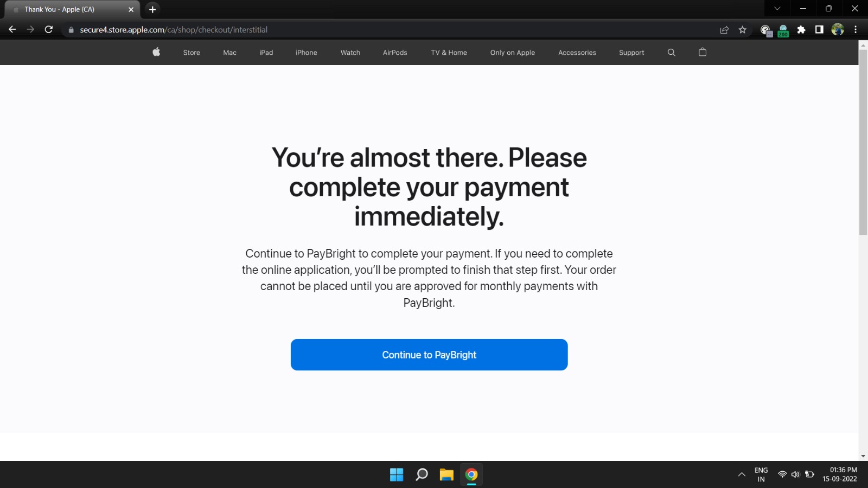Image resolution: width=868 pixels, height=488 pixels.
Task: Open the iPhone menu
Action: (x=307, y=53)
